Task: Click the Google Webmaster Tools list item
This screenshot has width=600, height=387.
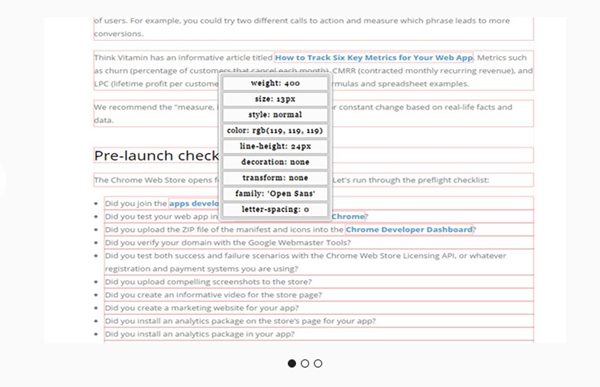Action: (228, 242)
